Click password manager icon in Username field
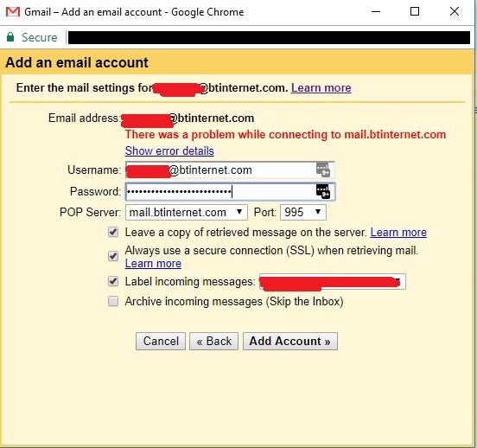477x448 pixels. pyautogui.click(x=323, y=170)
